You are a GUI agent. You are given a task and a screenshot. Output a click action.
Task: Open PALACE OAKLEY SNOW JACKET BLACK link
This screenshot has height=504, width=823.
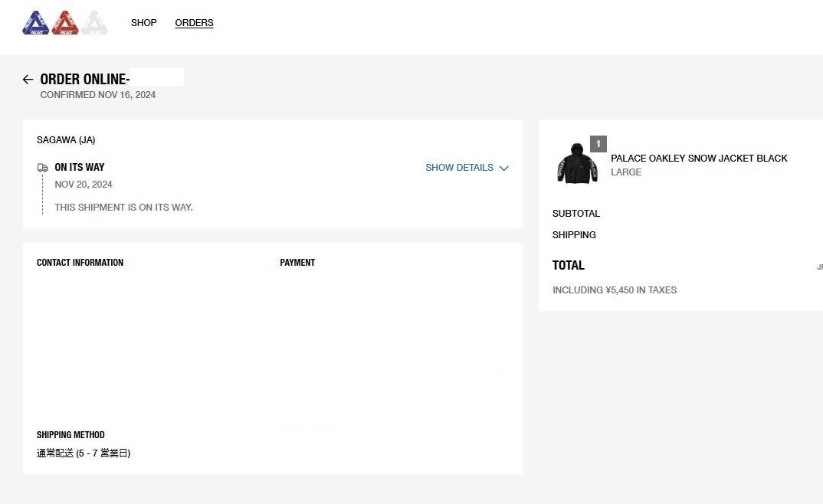point(699,159)
